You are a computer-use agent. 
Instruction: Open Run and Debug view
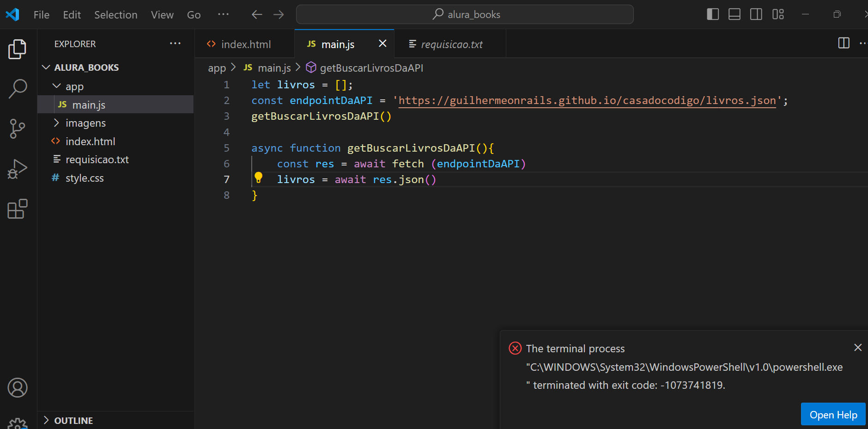click(18, 169)
